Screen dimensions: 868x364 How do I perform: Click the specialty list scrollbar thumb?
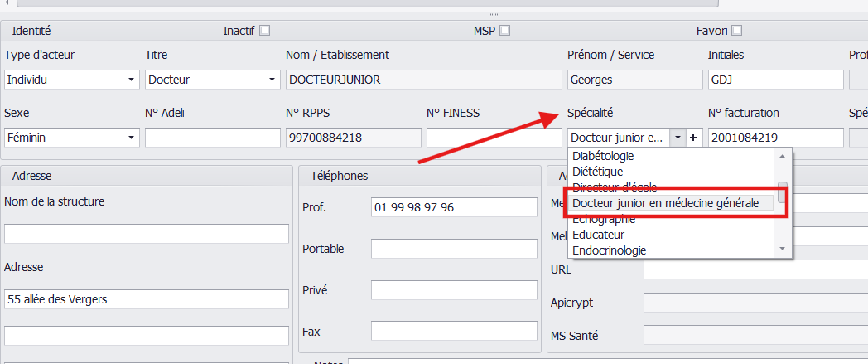[782, 192]
